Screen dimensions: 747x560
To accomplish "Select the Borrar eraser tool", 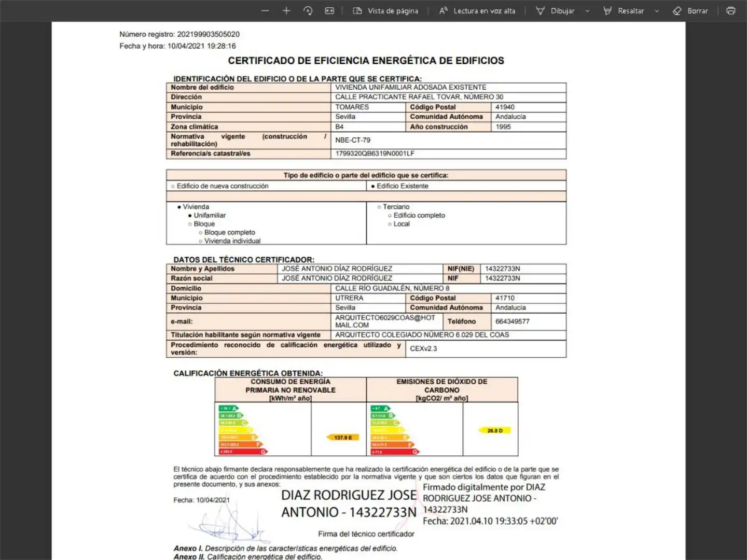I will (x=690, y=10).
